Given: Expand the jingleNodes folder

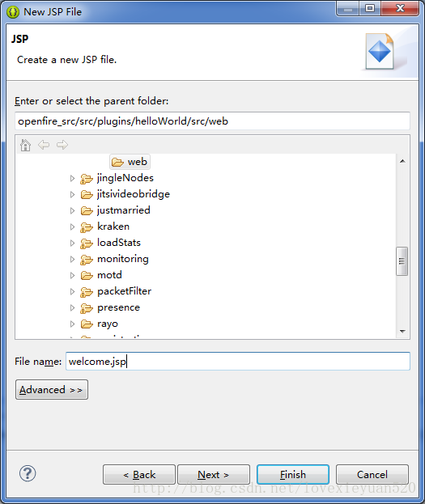Looking at the screenshot, I should point(72,179).
